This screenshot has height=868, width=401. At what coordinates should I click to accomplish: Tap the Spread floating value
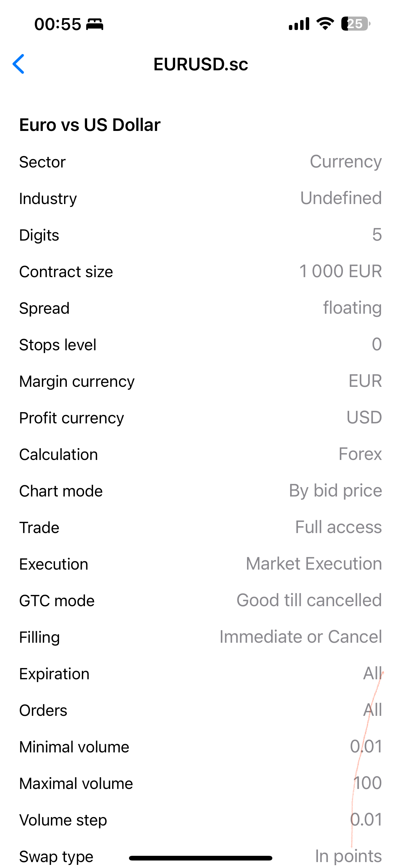(x=352, y=308)
